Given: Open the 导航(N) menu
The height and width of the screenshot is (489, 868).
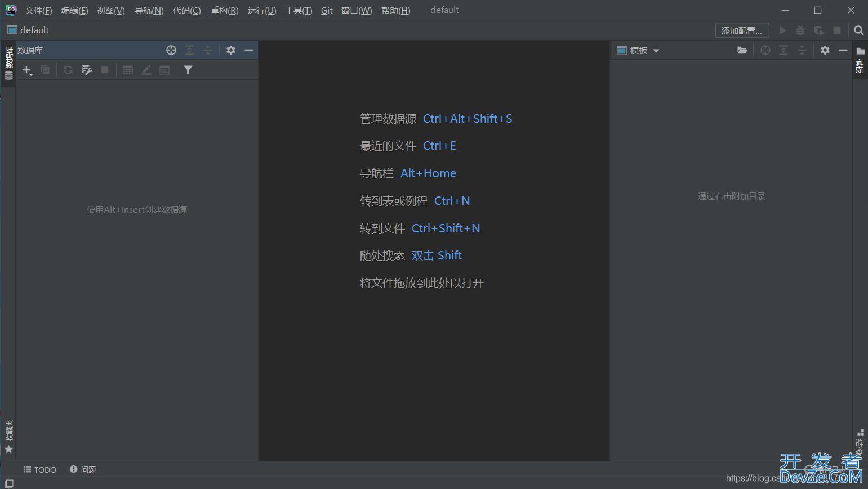Looking at the screenshot, I should pyautogui.click(x=149, y=11).
